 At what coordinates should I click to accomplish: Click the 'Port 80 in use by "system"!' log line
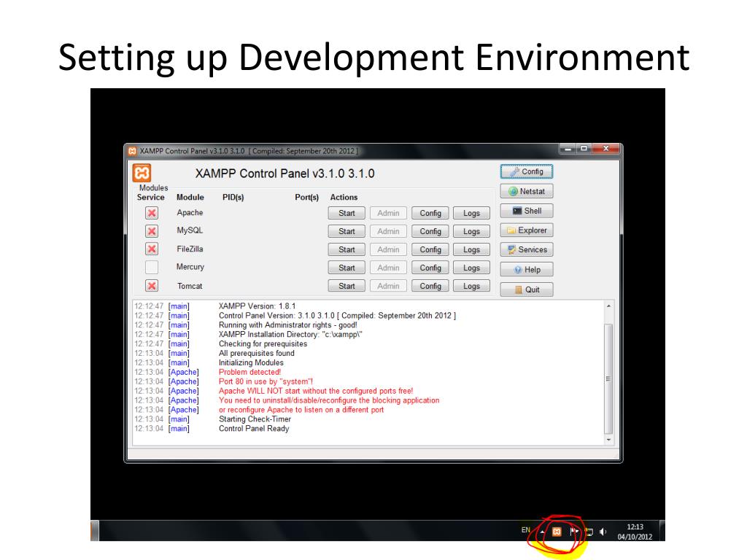pyautogui.click(x=266, y=381)
